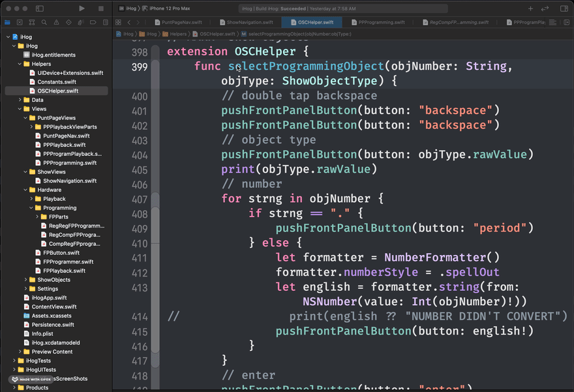Switch to PPProgramPlay tab
The width and height of the screenshot is (574, 392).
(x=526, y=22)
